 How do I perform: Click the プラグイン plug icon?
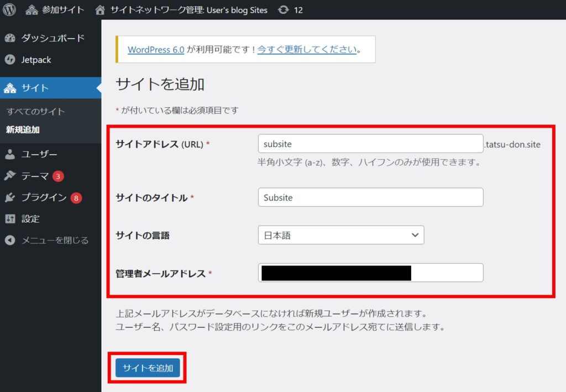(10, 197)
